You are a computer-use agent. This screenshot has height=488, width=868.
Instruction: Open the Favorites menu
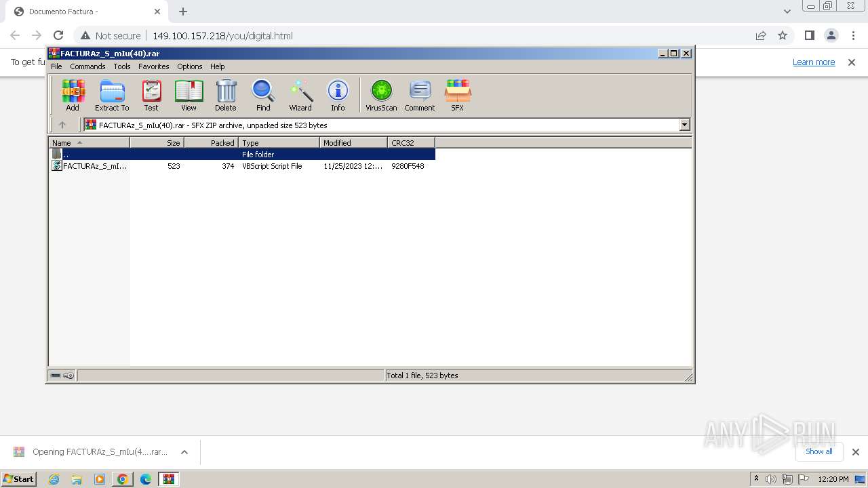click(154, 66)
